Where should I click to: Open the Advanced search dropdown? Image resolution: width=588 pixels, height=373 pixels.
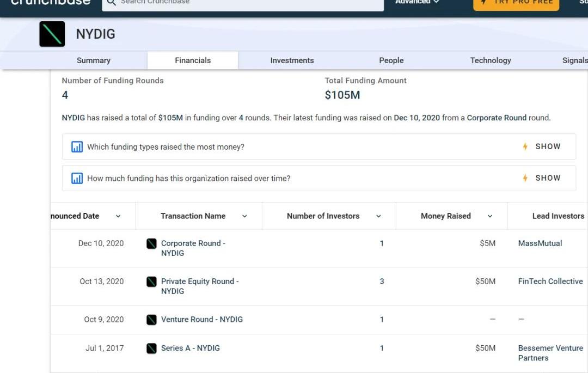tap(417, 2)
